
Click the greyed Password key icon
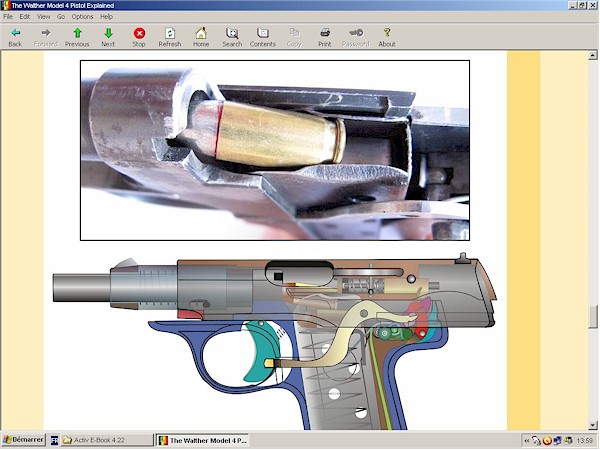(x=356, y=38)
